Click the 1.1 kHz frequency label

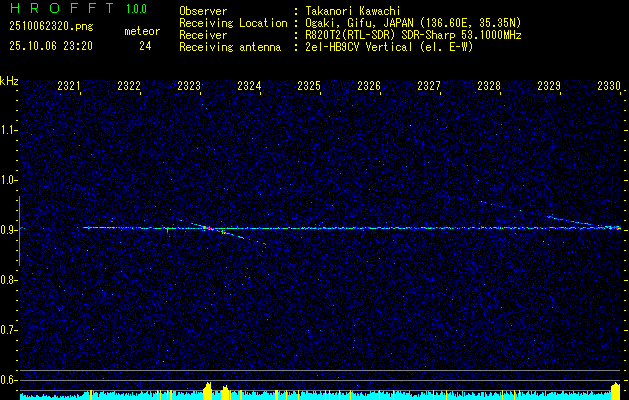click(x=8, y=130)
